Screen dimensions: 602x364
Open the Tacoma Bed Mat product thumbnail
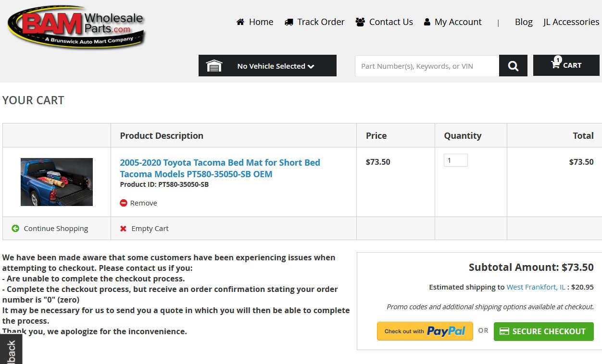pyautogui.click(x=57, y=182)
